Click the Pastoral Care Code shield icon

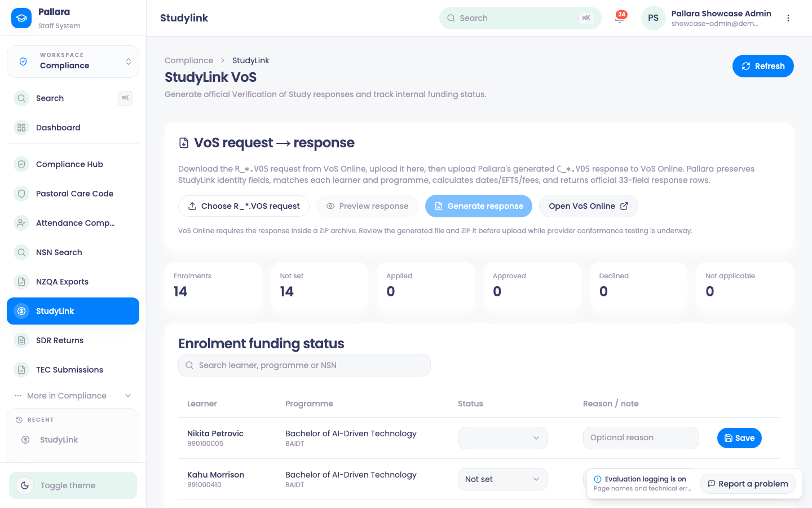[21, 194]
